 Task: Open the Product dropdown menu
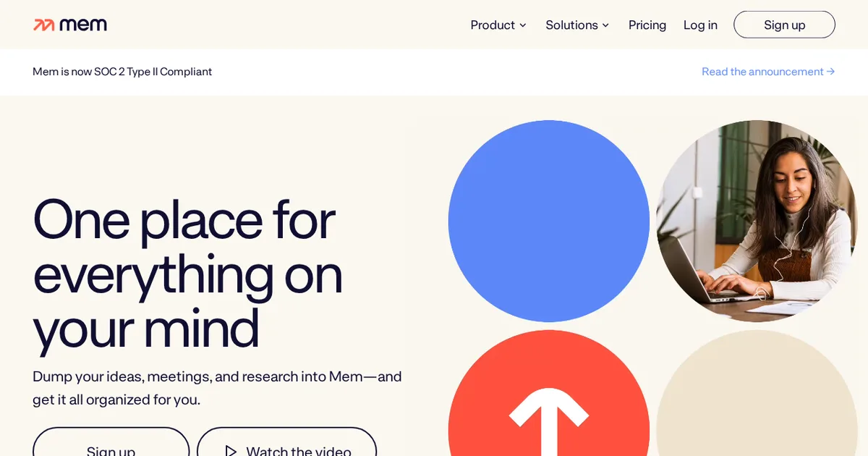498,25
